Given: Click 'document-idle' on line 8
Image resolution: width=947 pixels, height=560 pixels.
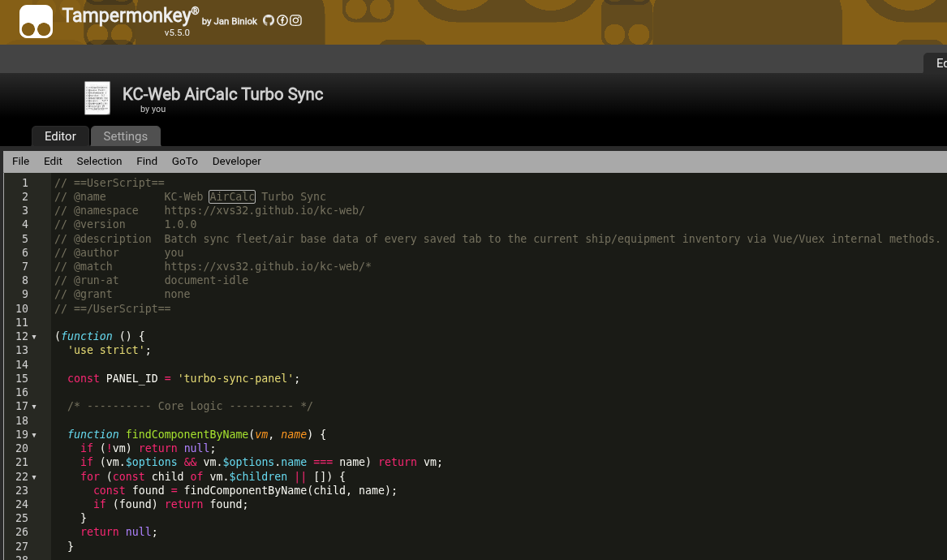Looking at the screenshot, I should 207,280.
